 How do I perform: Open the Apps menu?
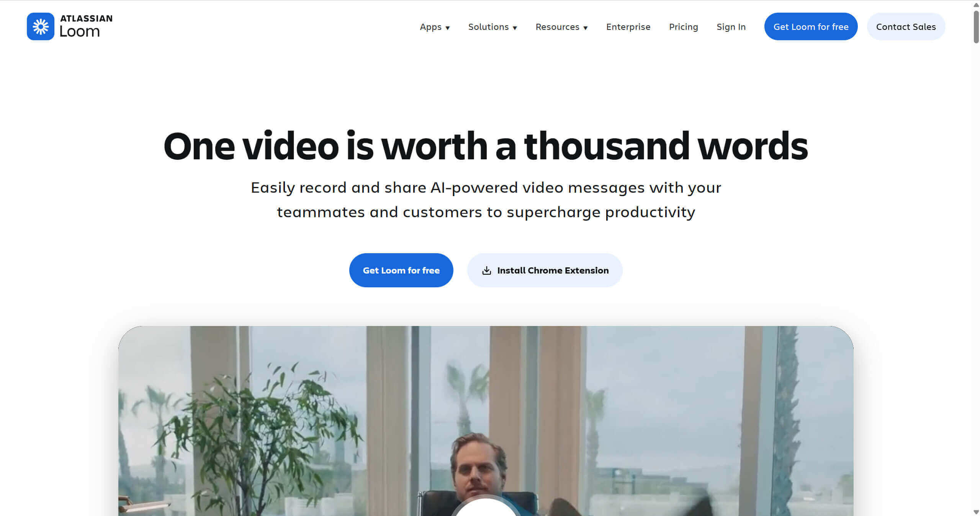coord(435,27)
